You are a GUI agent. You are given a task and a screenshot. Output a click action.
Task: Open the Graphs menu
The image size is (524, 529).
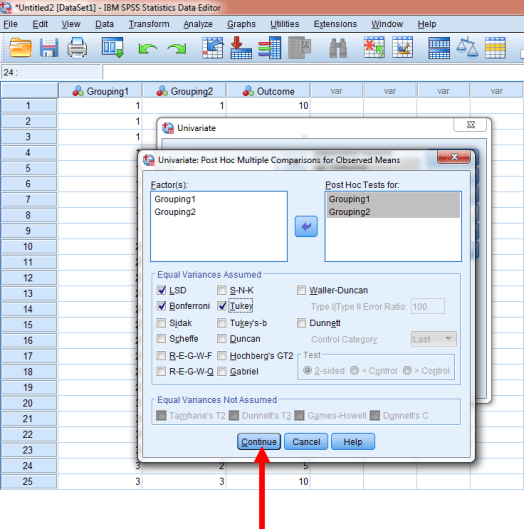[x=241, y=24]
